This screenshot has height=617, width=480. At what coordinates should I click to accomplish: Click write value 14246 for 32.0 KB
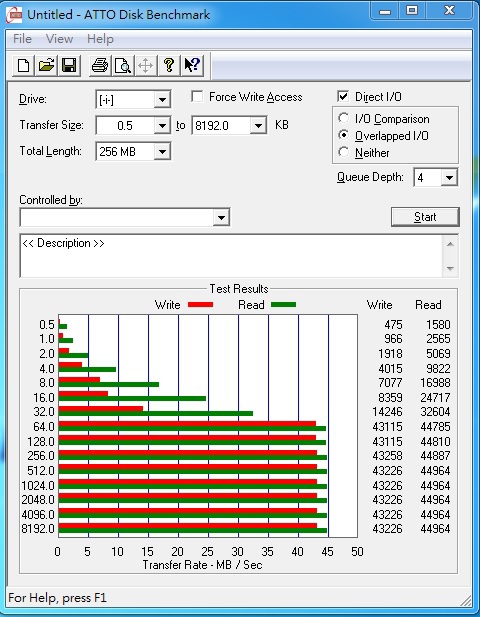pyautogui.click(x=387, y=412)
